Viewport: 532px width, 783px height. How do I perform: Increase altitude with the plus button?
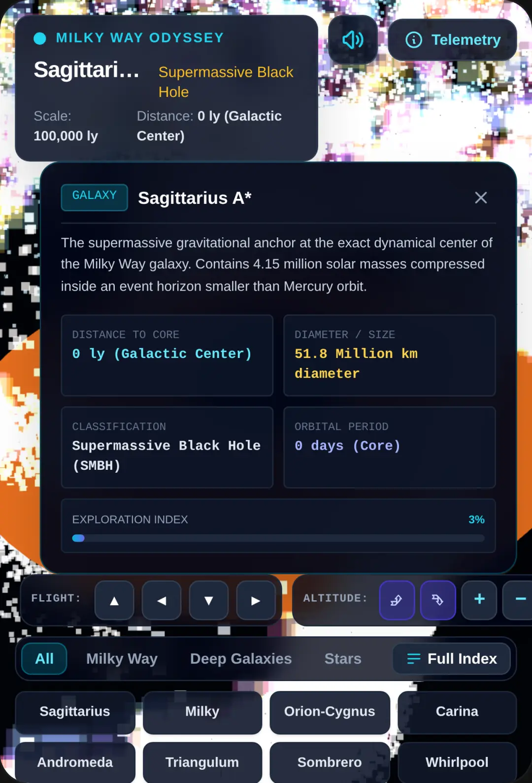(x=479, y=600)
